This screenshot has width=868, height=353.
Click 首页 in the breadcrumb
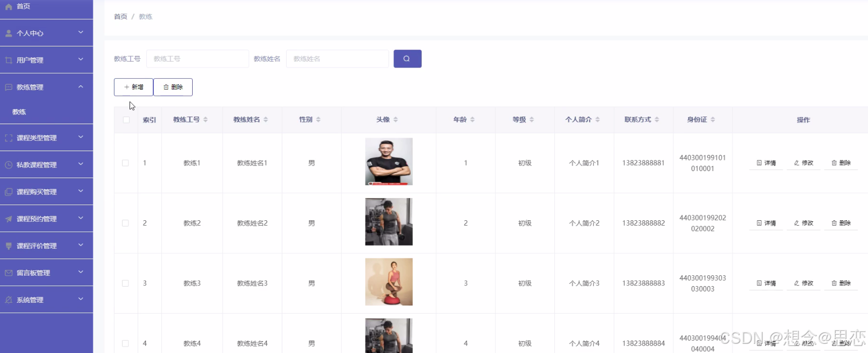coord(120,17)
